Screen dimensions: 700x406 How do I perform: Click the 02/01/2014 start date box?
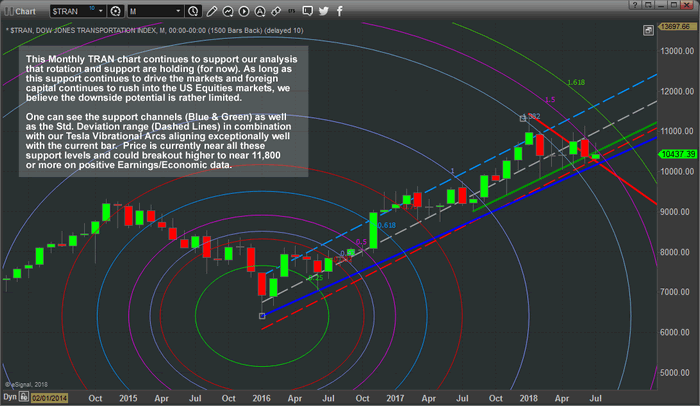50,398
